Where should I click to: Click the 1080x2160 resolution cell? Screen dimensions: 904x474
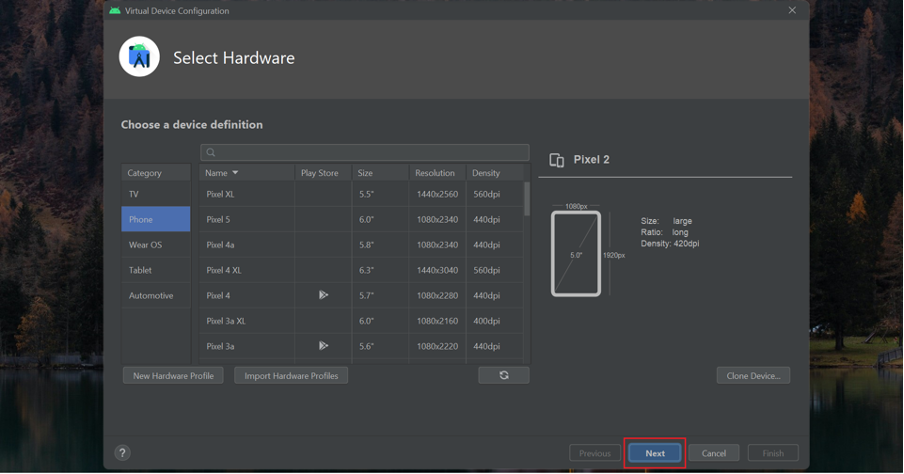[437, 321]
